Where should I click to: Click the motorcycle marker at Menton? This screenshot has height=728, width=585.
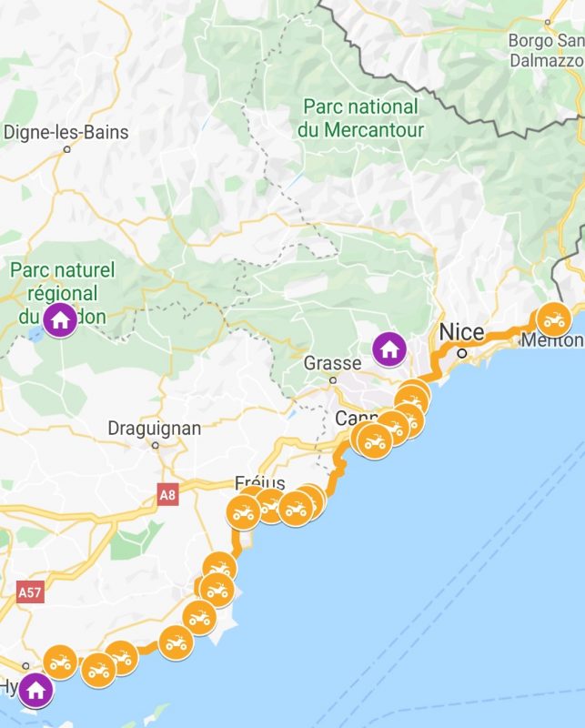click(554, 319)
